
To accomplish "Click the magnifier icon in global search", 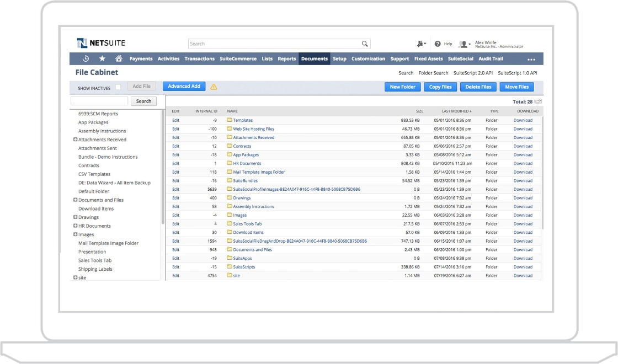I will [x=365, y=44].
